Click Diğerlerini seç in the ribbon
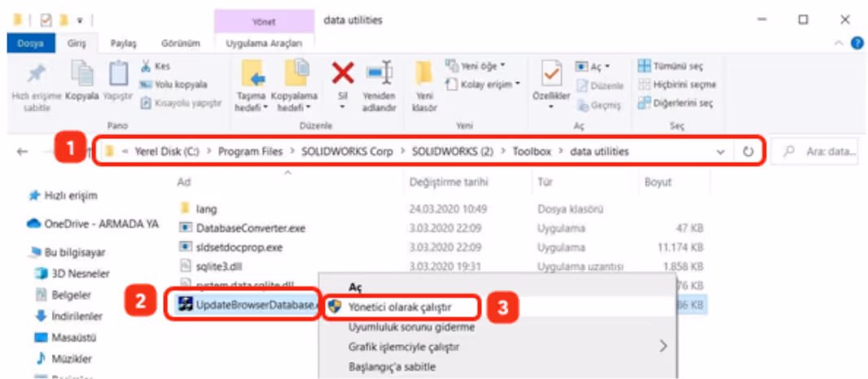 [x=675, y=103]
